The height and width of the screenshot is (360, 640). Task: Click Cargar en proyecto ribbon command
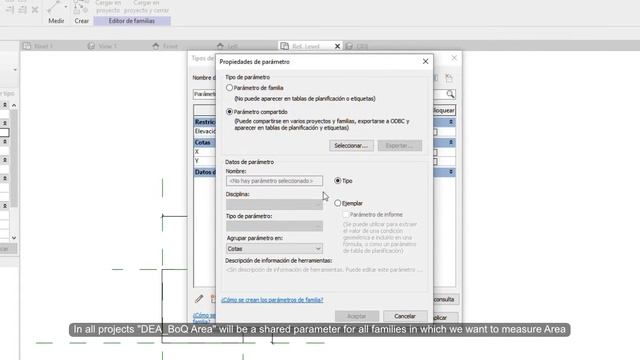pyautogui.click(x=108, y=7)
